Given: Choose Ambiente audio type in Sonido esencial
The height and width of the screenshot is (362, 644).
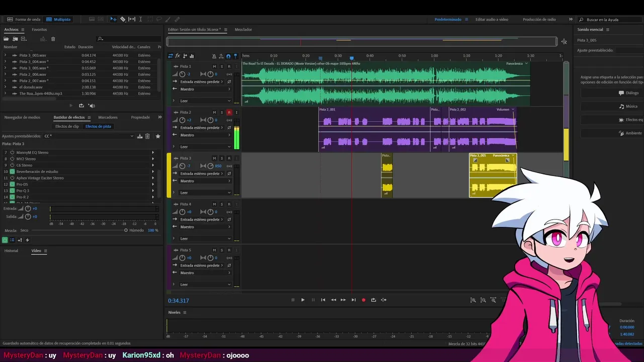Looking at the screenshot, I should (x=612, y=133).
